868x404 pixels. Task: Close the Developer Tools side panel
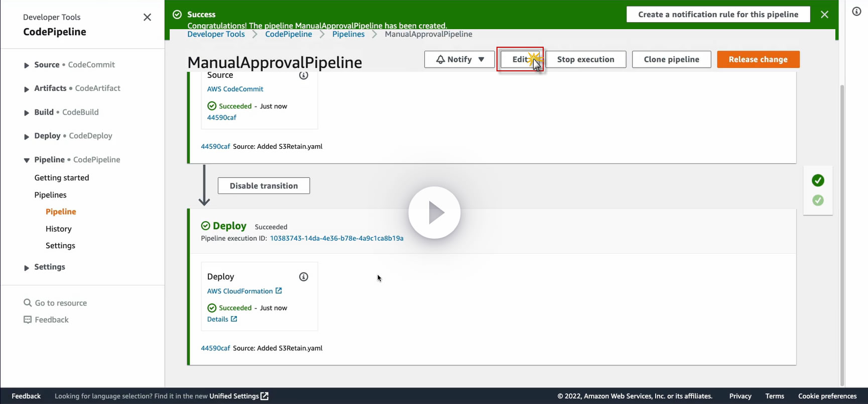147,17
